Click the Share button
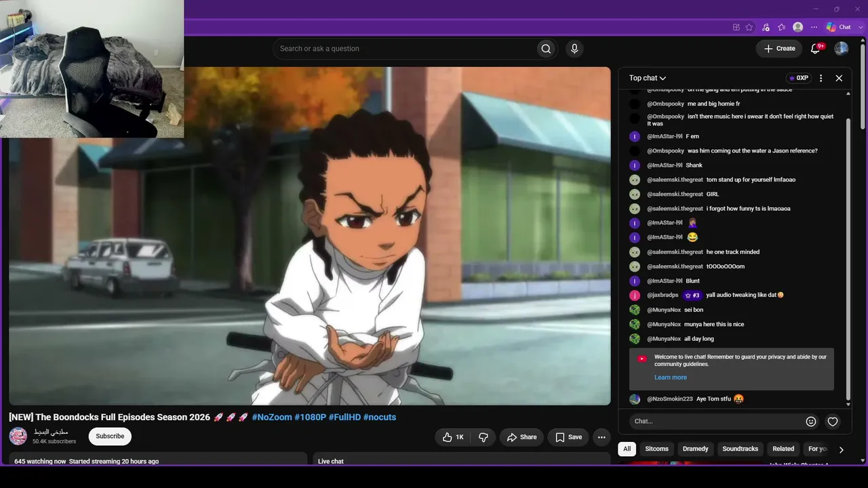868x488 pixels. (521, 437)
